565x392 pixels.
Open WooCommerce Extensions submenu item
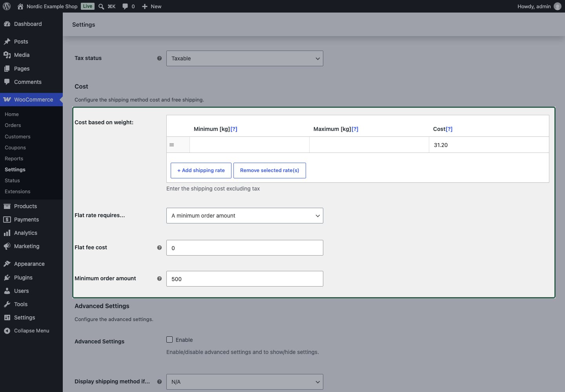click(x=18, y=192)
